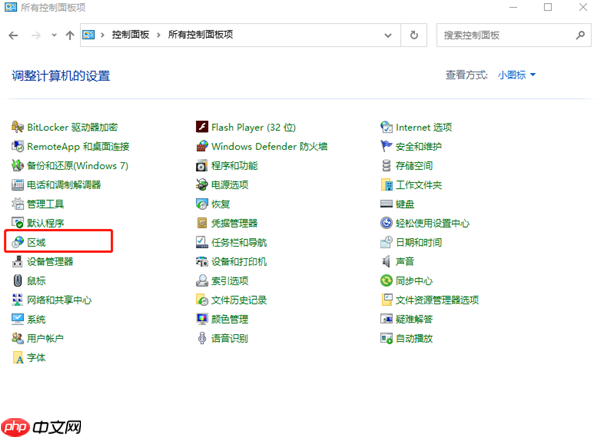Open the 同步中心 icon
The height and width of the screenshot is (437, 600).
(386, 280)
